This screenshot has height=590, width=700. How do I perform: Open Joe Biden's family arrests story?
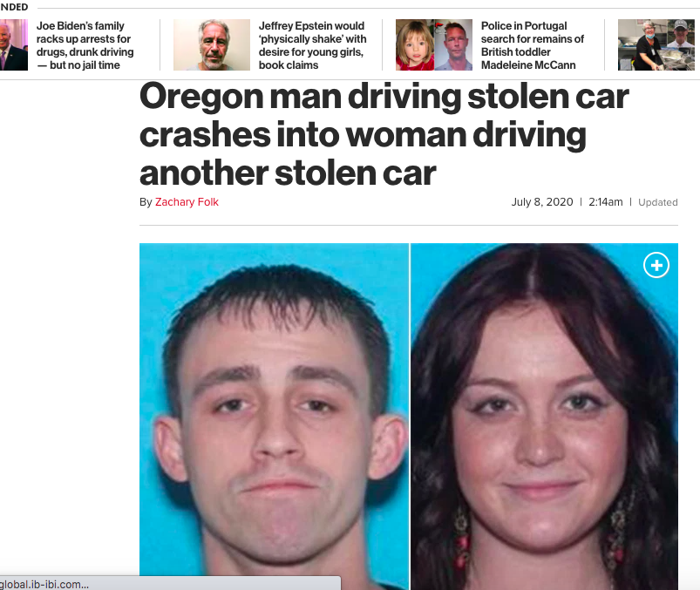point(85,45)
